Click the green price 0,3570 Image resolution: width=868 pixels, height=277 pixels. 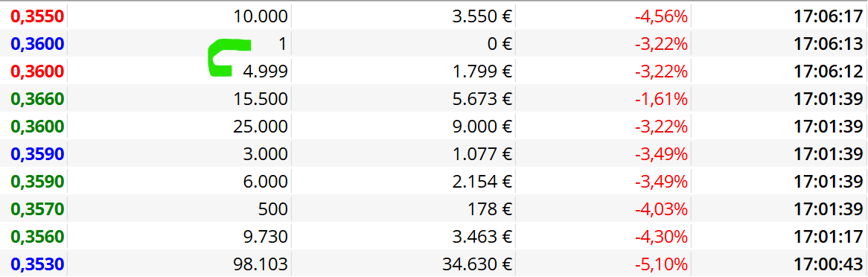point(38,209)
